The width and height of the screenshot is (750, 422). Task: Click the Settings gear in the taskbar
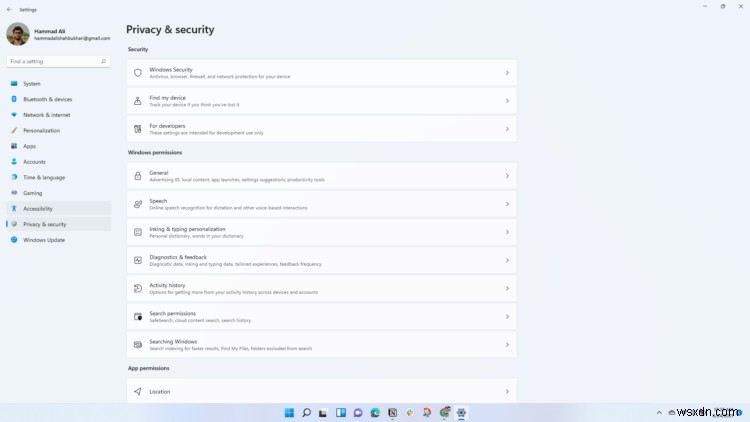[461, 412]
